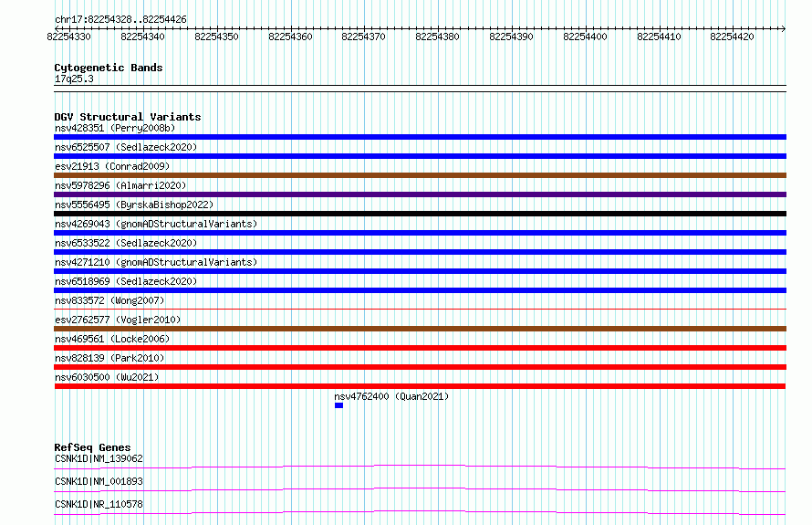
Task: Open esv21913 (Conrad2009) variant label
Action: click(x=112, y=166)
